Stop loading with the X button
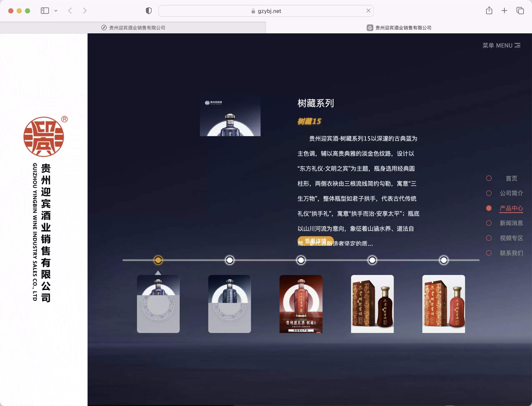Screen dimensions: 532x406 coord(368,11)
